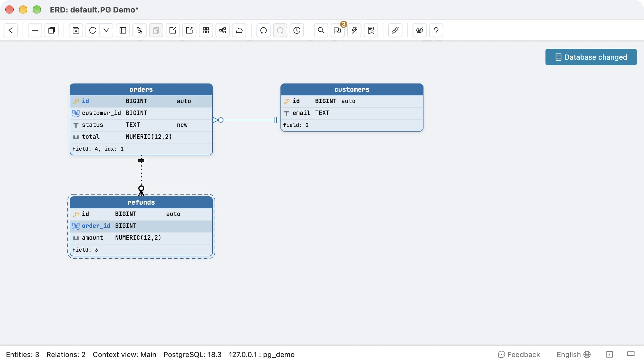
Task: Go back using the left arrow button
Action: click(x=11, y=30)
